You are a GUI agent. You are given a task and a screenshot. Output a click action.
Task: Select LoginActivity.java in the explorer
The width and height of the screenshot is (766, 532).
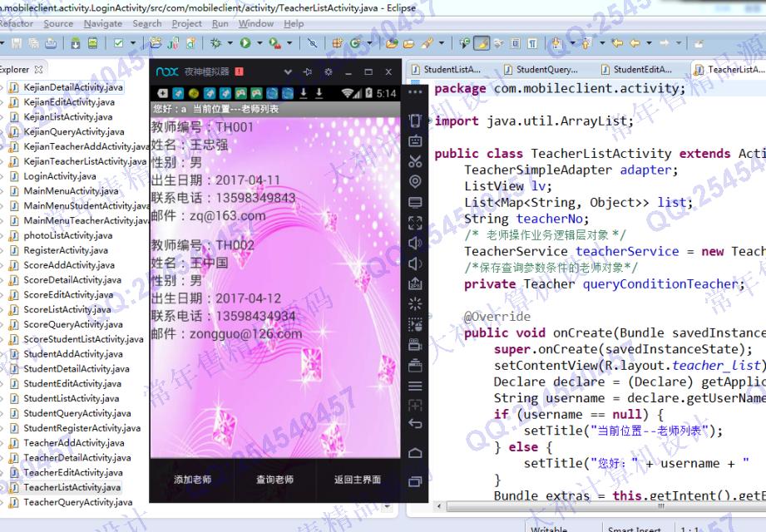pos(60,176)
